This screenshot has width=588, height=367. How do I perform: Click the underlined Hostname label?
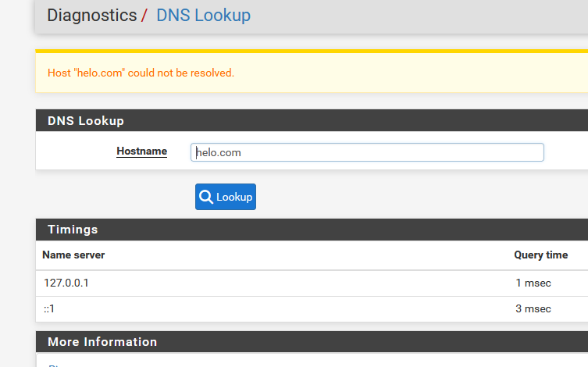click(x=141, y=151)
